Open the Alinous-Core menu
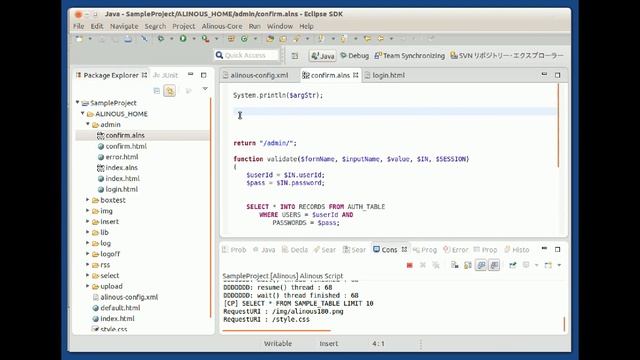Screen dimensions: 640x360 (x=222, y=26)
